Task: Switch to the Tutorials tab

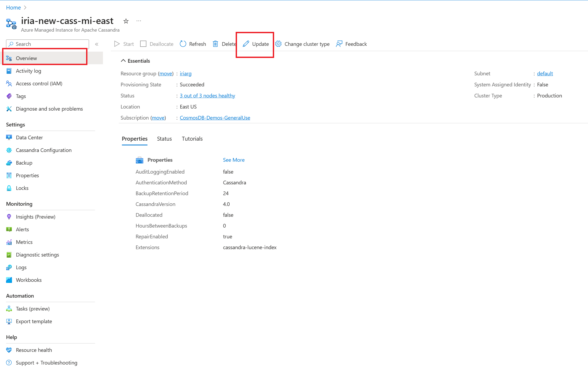Action: pos(192,139)
